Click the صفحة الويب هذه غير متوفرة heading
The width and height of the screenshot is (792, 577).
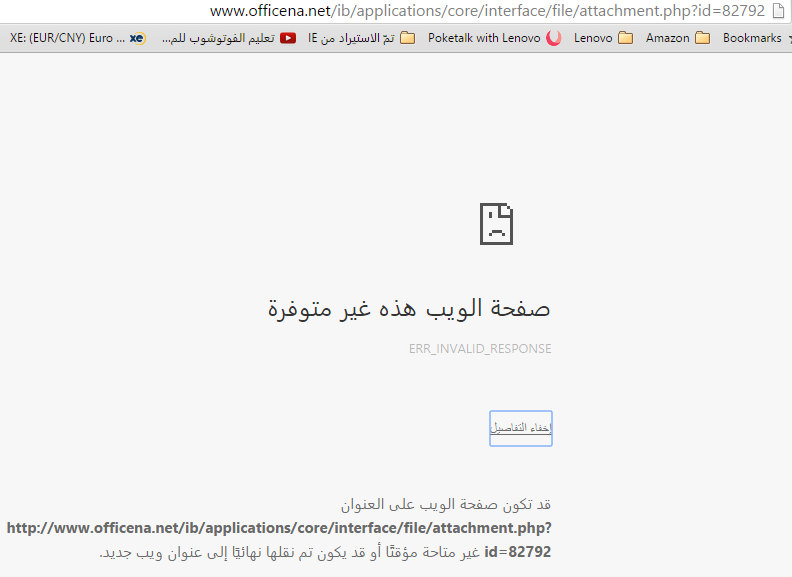click(x=409, y=308)
